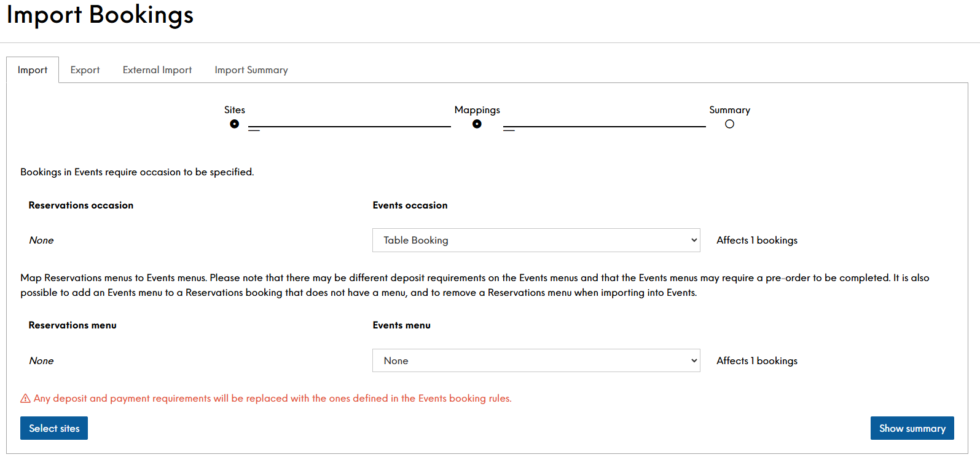Click the Sites step label
The image size is (980, 457).
point(234,110)
